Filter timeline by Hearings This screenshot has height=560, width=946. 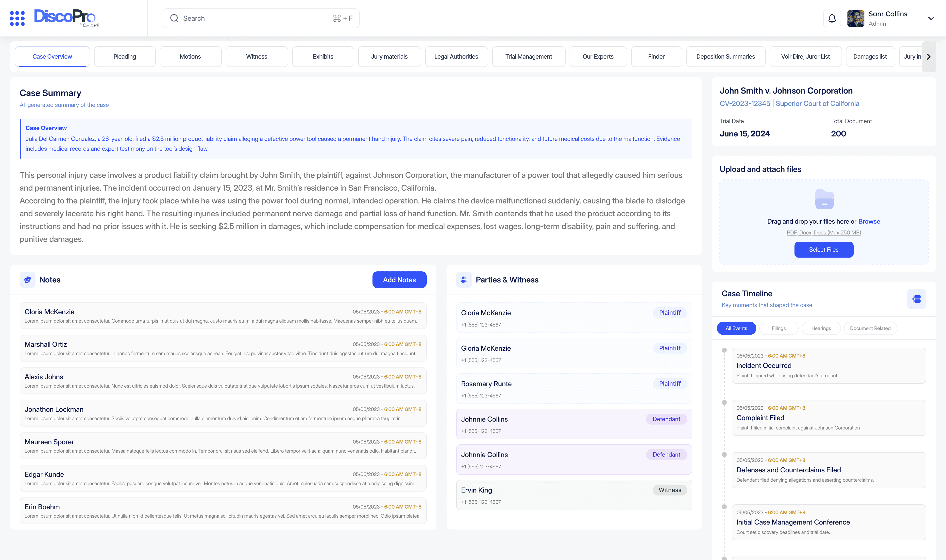pyautogui.click(x=821, y=328)
